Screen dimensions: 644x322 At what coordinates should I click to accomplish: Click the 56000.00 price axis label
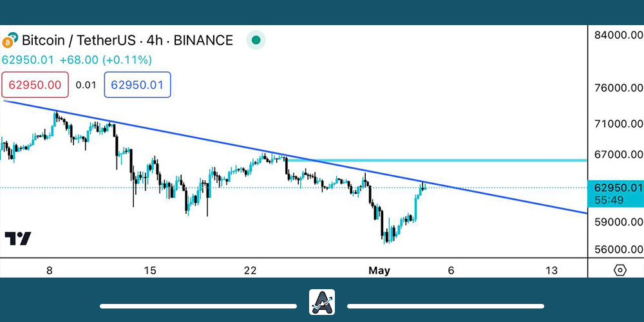(618, 249)
